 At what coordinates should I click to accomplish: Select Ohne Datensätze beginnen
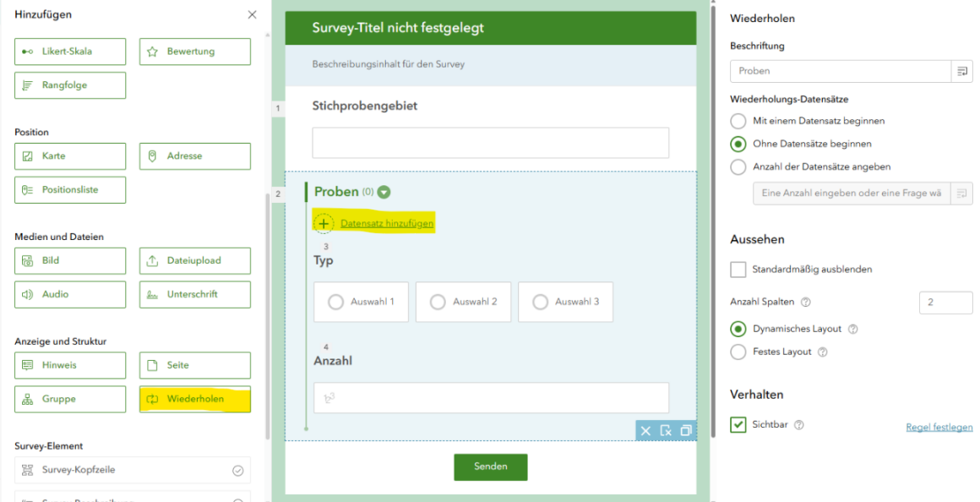pyautogui.click(x=738, y=144)
